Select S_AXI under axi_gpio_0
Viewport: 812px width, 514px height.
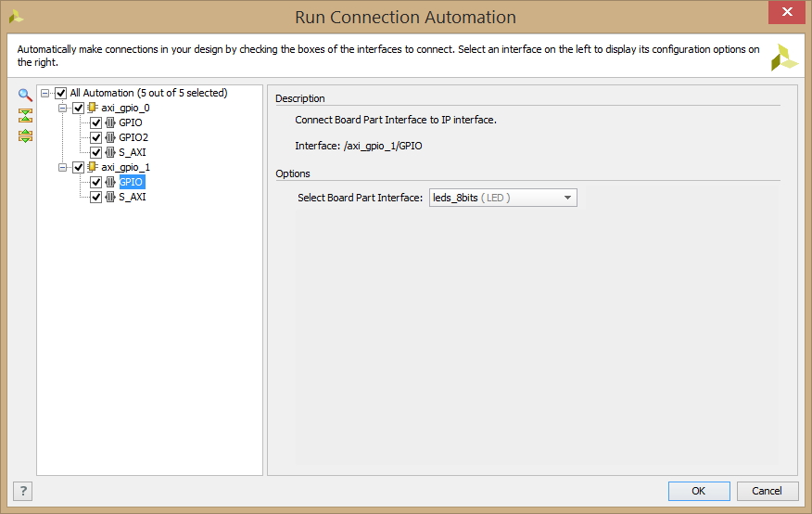pyautogui.click(x=132, y=152)
